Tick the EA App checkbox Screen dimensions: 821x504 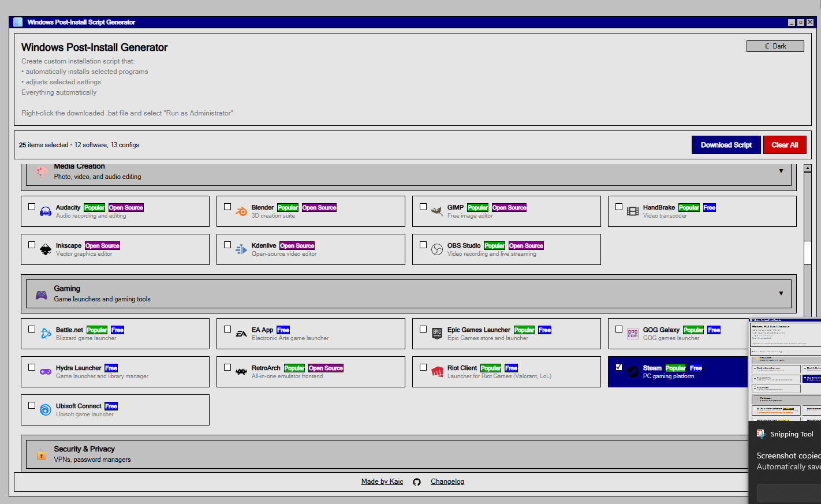pos(227,329)
